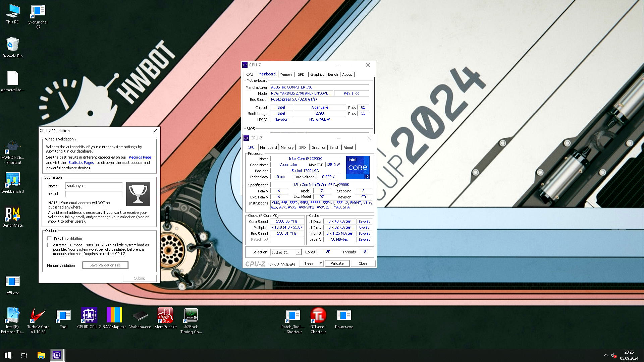
Task: Open Task View on taskbar
Action: coord(24,355)
